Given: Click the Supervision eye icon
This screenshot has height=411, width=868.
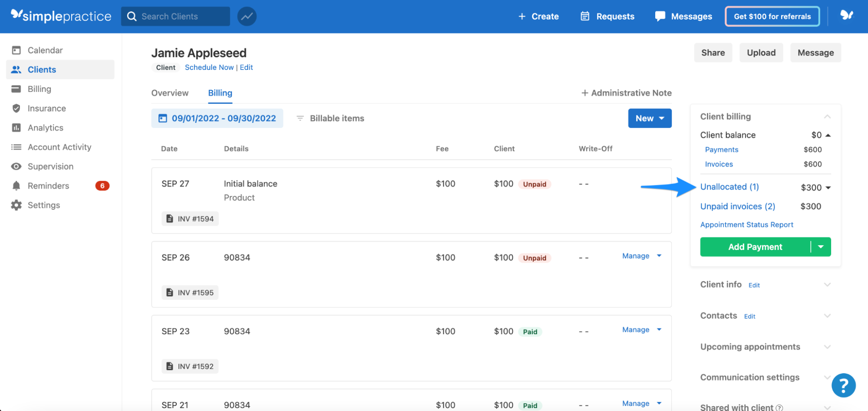Looking at the screenshot, I should 16,166.
